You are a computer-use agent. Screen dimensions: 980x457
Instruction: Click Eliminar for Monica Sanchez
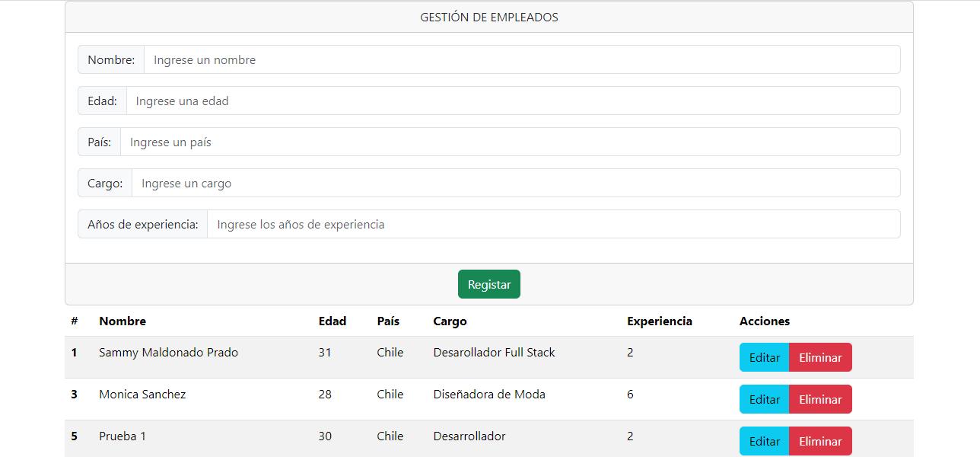pyautogui.click(x=820, y=399)
